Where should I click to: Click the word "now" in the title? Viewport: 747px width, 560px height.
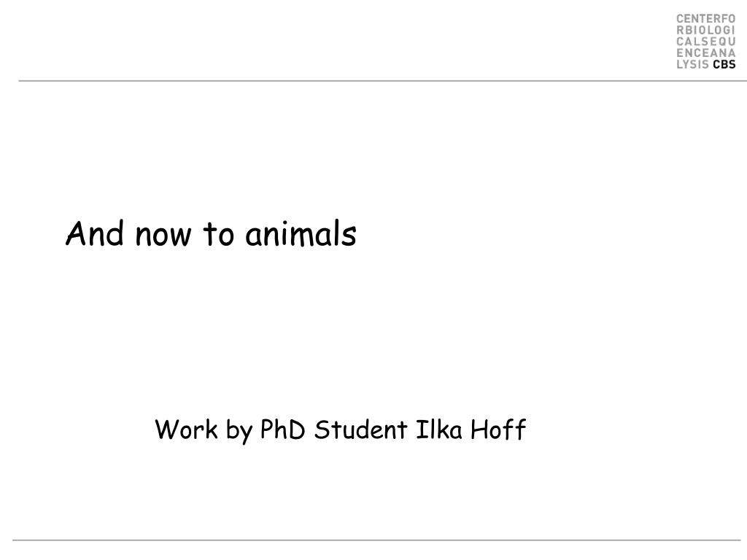click(x=163, y=236)
